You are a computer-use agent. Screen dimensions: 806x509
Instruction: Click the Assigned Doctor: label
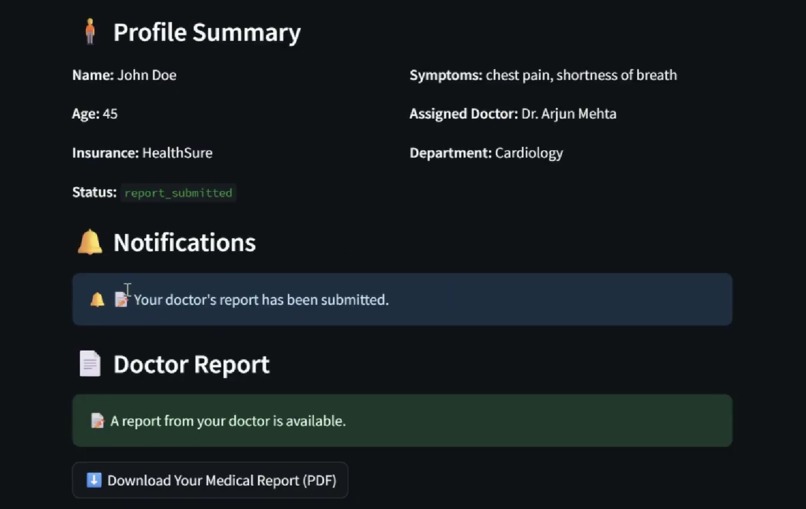coord(464,114)
